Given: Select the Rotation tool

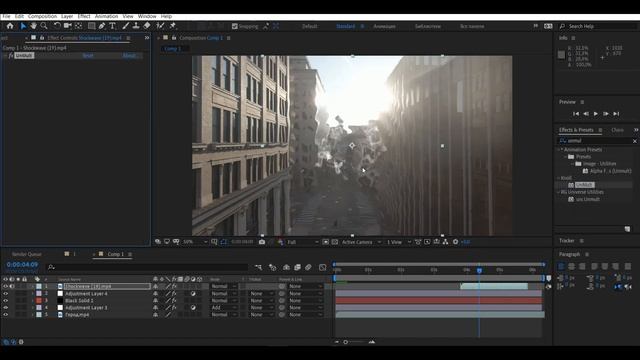Looking at the screenshot, I should (x=57, y=26).
